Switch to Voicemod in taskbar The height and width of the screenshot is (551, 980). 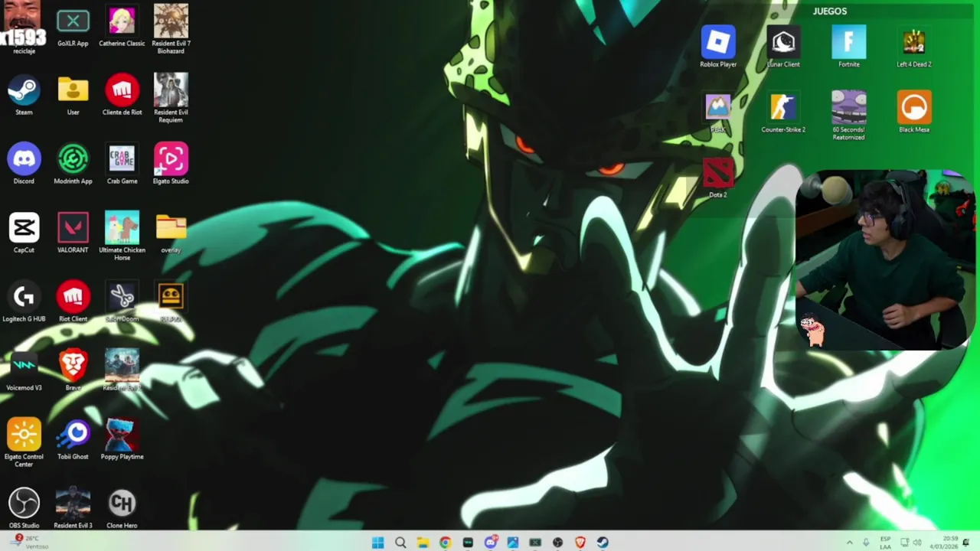tap(468, 543)
